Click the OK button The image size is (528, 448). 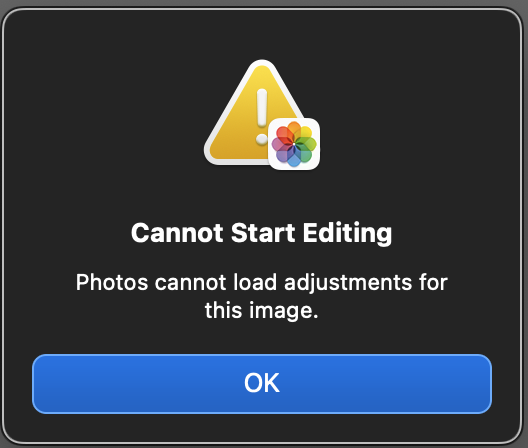click(x=262, y=383)
